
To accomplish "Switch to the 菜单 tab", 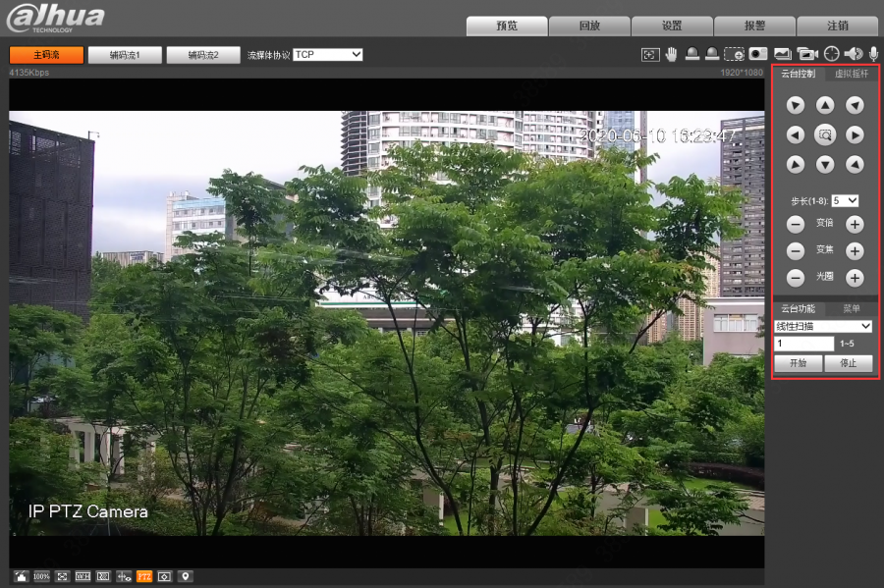I will click(x=852, y=308).
